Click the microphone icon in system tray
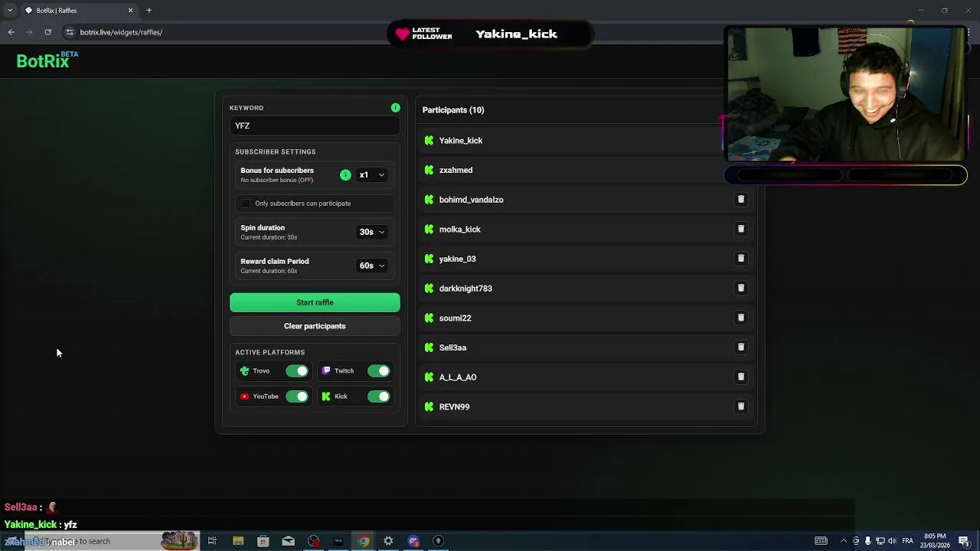Viewport: 980px width, 551px height. [x=867, y=541]
